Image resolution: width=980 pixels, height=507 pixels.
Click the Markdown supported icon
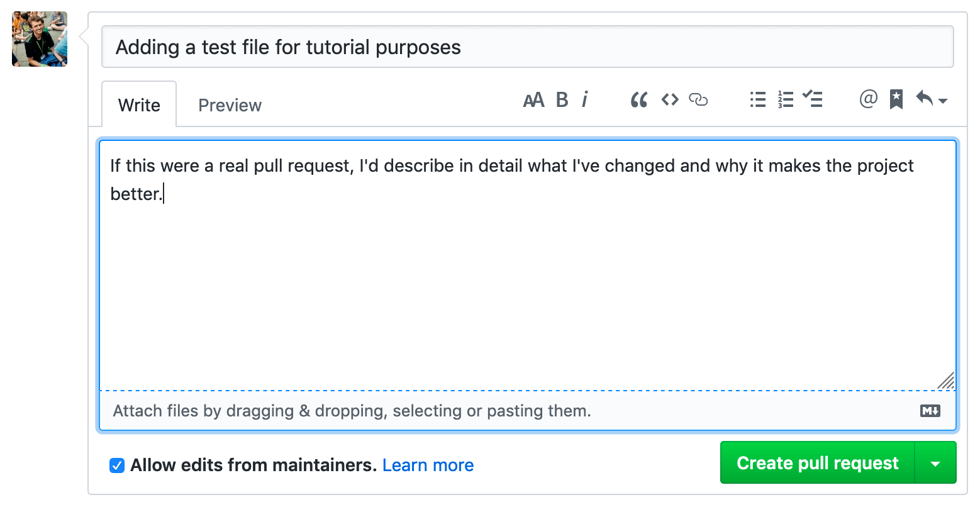[930, 411]
